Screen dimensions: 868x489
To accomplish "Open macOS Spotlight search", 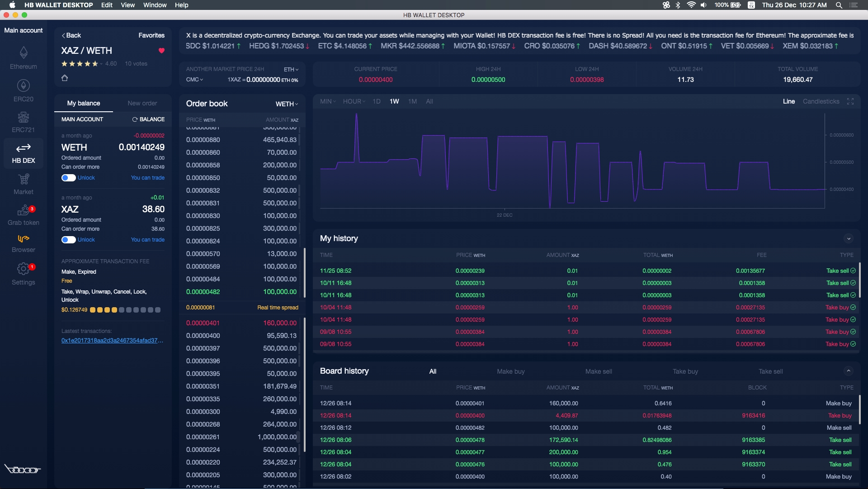I will click(839, 5).
